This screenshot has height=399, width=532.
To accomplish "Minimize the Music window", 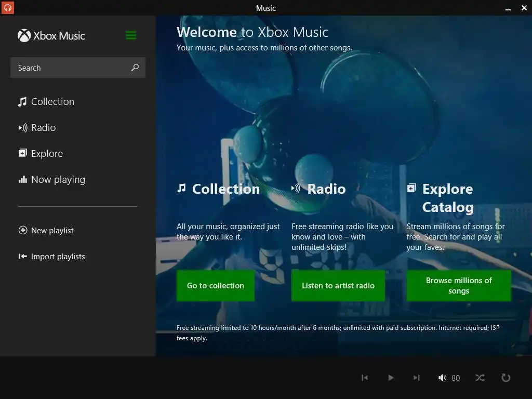I will (x=508, y=8).
